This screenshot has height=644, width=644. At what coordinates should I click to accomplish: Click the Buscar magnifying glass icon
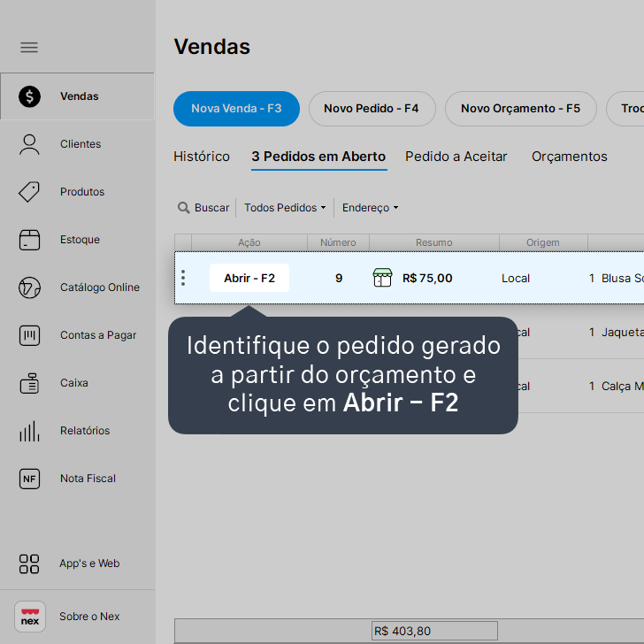184,208
